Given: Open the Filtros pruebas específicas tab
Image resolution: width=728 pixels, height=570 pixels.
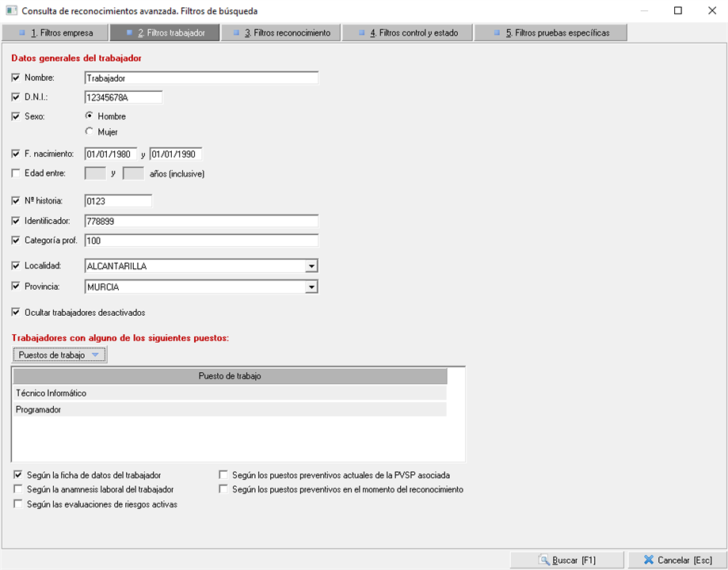Looking at the screenshot, I should [550, 32].
